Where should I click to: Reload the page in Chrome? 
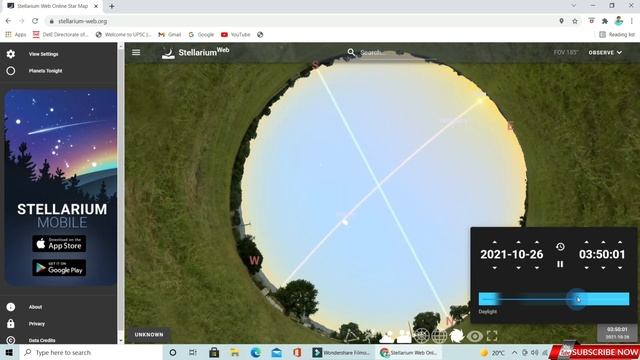click(x=35, y=21)
